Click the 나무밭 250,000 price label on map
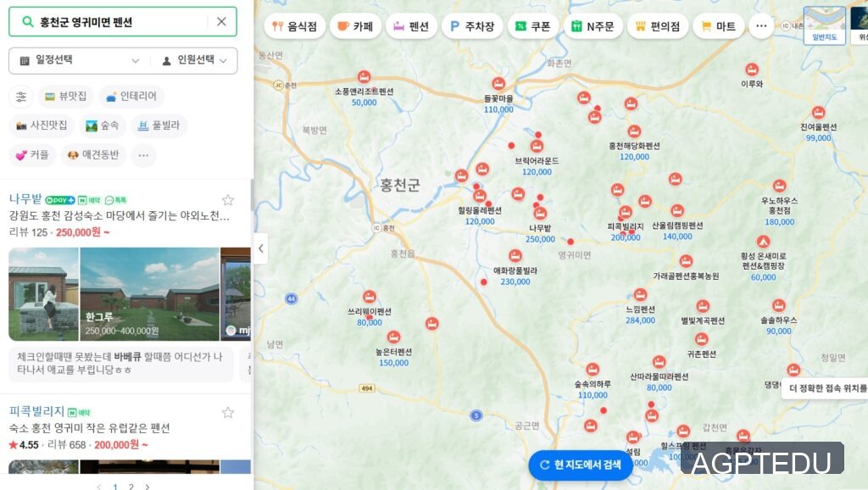The image size is (868, 490). 540,239
